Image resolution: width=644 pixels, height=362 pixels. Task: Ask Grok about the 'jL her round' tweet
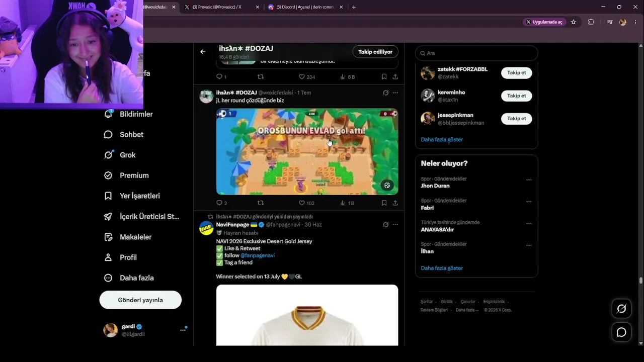click(x=386, y=93)
